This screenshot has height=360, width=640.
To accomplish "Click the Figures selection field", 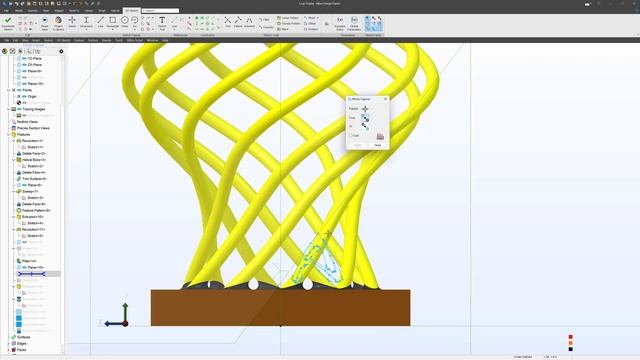I will click(x=365, y=109).
